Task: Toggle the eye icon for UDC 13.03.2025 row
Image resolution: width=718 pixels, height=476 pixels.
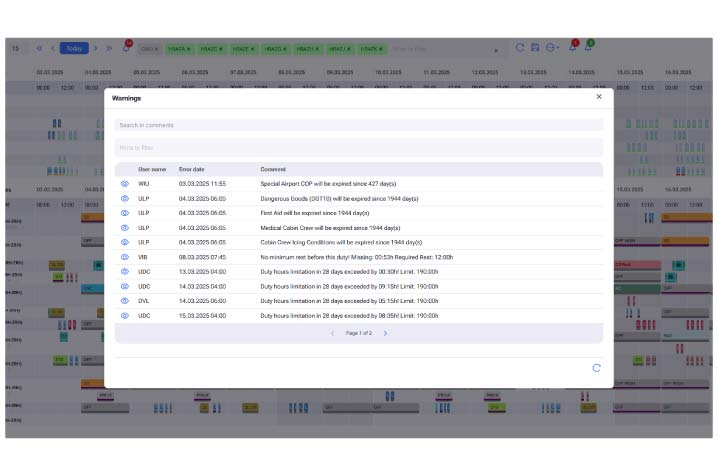Action: tap(125, 271)
